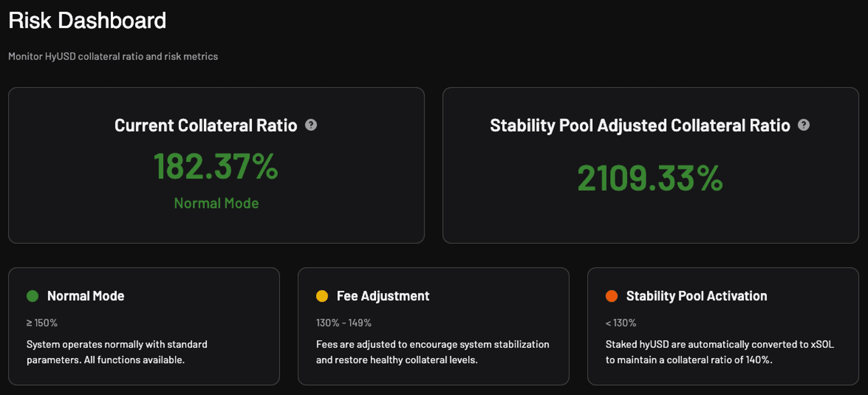This screenshot has width=868, height=395.
Task: Click green Normal Mode label under 182.37%
Action: click(216, 203)
